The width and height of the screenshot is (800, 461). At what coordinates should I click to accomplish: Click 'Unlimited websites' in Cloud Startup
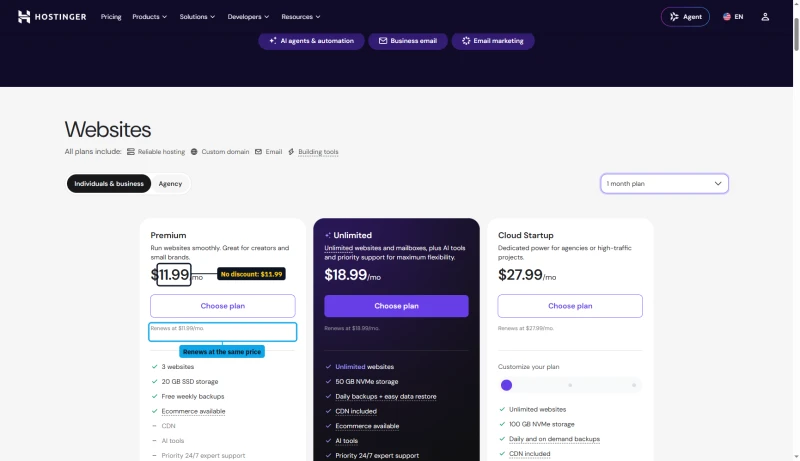coord(537,409)
